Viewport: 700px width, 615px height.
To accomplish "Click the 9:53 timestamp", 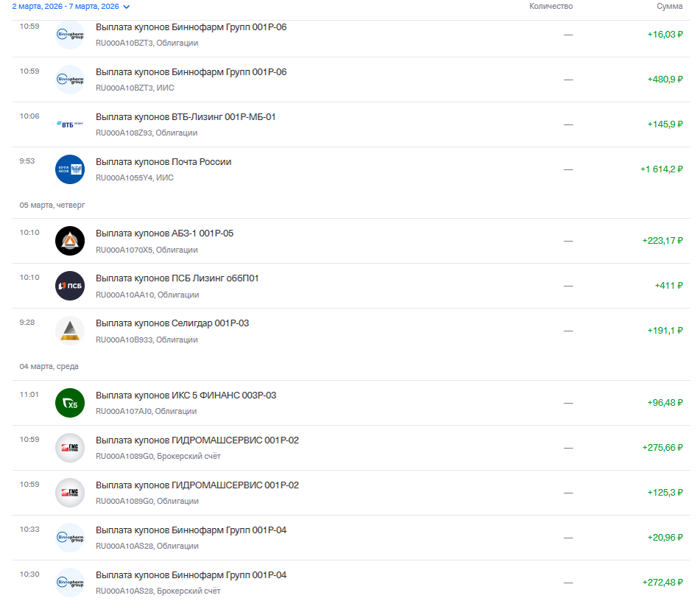I will pos(26,161).
